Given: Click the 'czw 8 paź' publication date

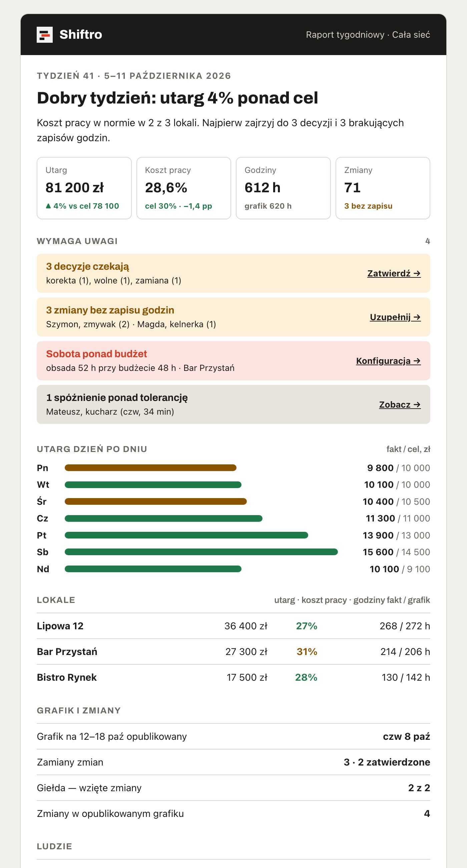Looking at the screenshot, I should point(406,736).
